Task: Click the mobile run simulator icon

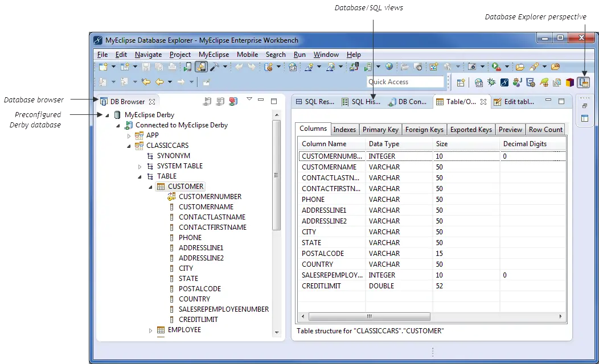Action: click(x=187, y=67)
